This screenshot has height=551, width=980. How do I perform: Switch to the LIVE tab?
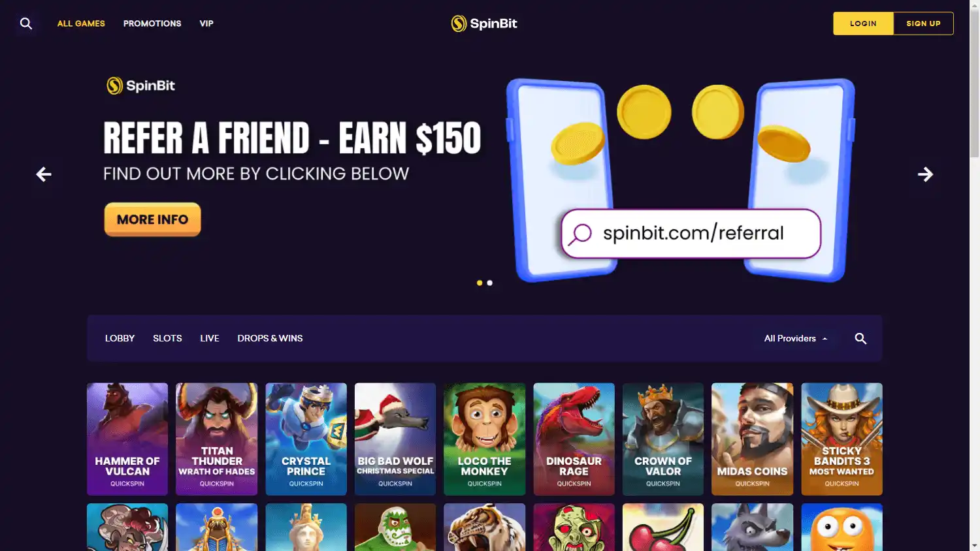click(x=210, y=338)
